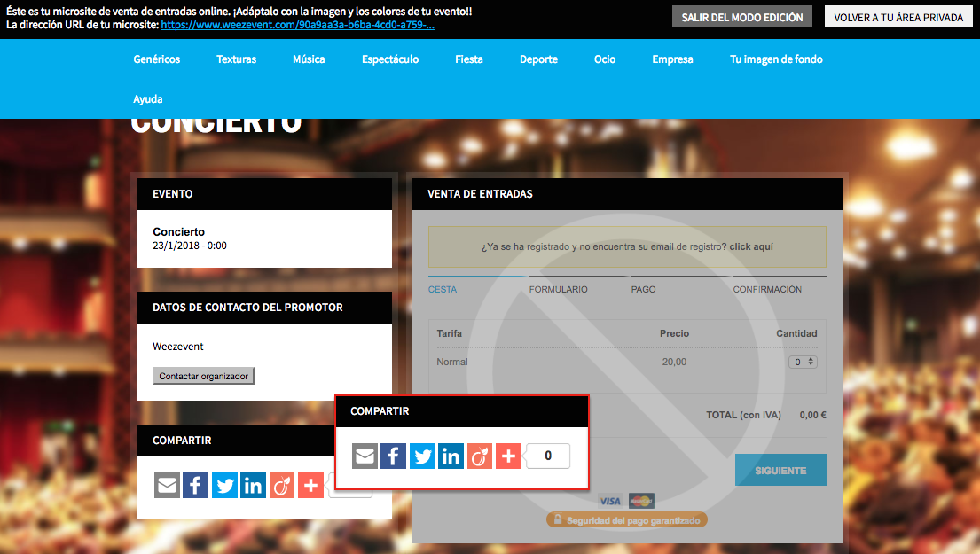Share on Facebook from the red-bordered popup
This screenshot has height=554, width=980.
(x=393, y=456)
